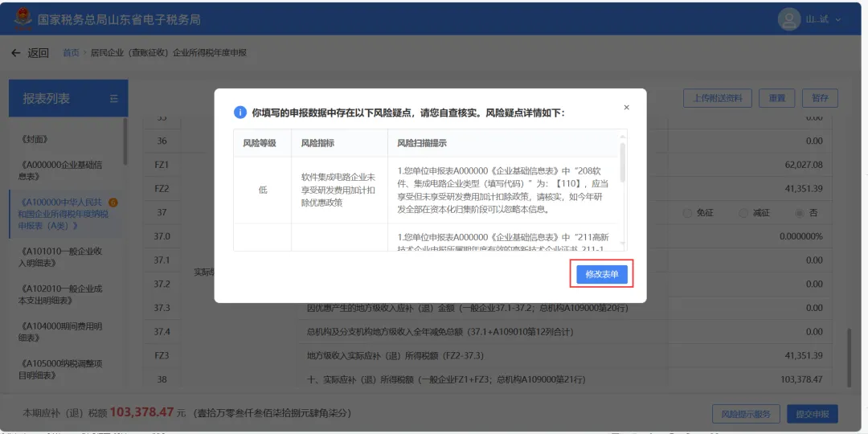
Task: Click the orange badge showing 6
Action: pos(113,203)
